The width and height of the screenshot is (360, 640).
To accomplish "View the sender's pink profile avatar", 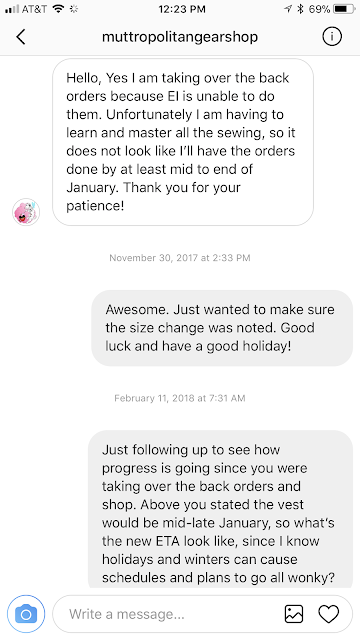I will point(26,212).
